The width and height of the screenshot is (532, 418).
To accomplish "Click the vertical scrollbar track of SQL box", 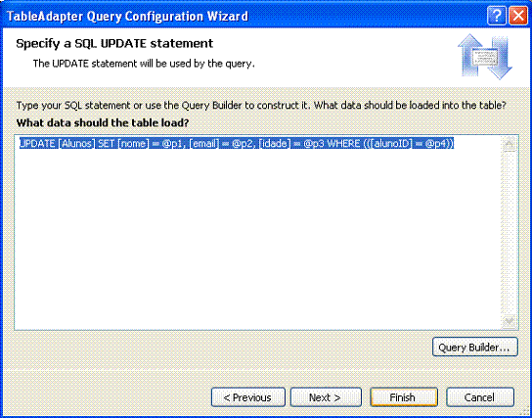I will [509, 233].
